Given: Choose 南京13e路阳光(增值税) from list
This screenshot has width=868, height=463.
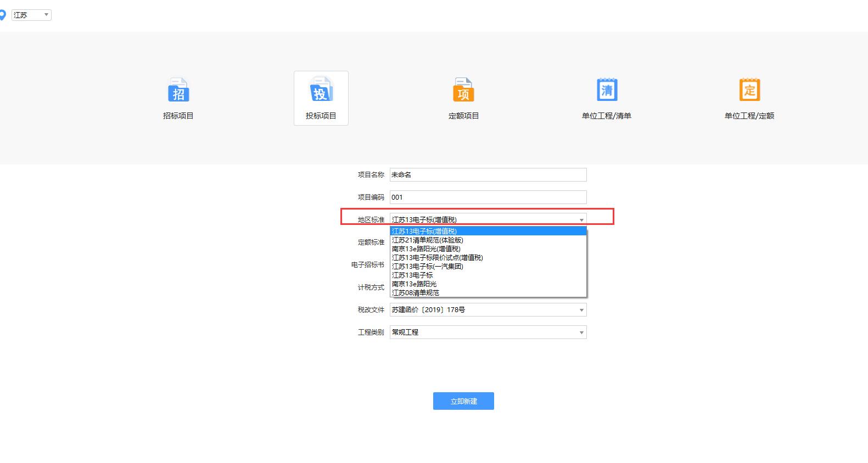Looking at the screenshot, I should pyautogui.click(x=488, y=249).
